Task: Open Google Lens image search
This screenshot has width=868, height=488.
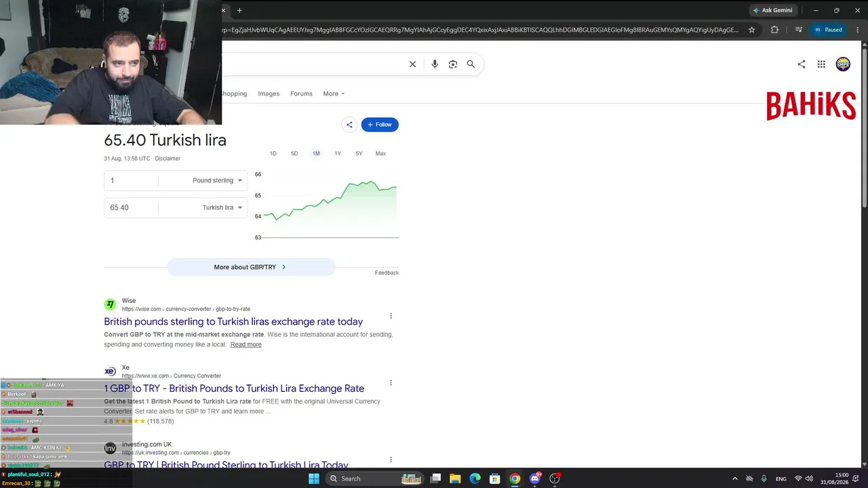Action: point(452,64)
